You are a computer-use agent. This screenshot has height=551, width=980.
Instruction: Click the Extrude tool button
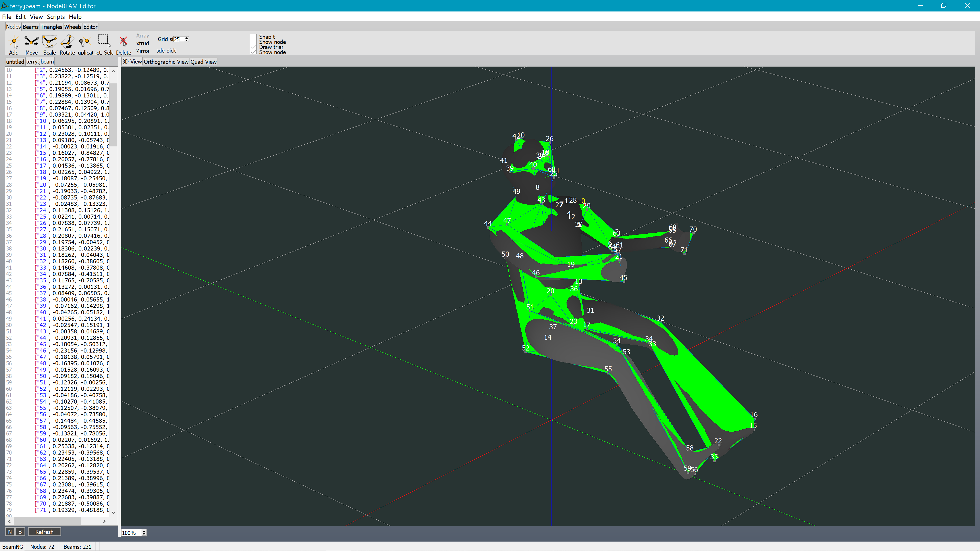coord(143,43)
